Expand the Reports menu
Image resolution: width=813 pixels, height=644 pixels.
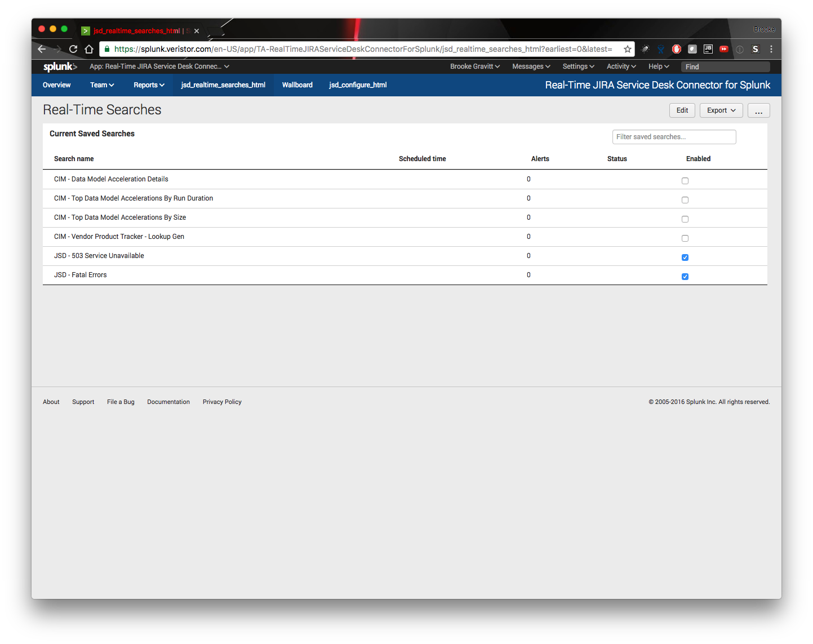click(149, 85)
